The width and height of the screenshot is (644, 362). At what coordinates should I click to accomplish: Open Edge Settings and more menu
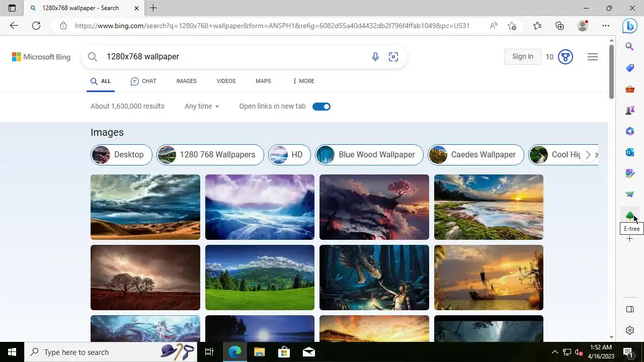606,26
